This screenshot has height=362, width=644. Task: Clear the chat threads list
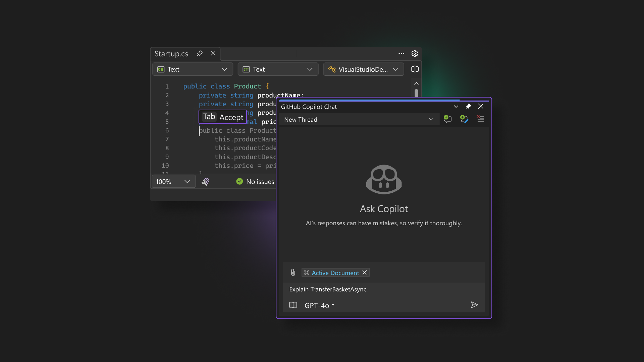tap(480, 119)
